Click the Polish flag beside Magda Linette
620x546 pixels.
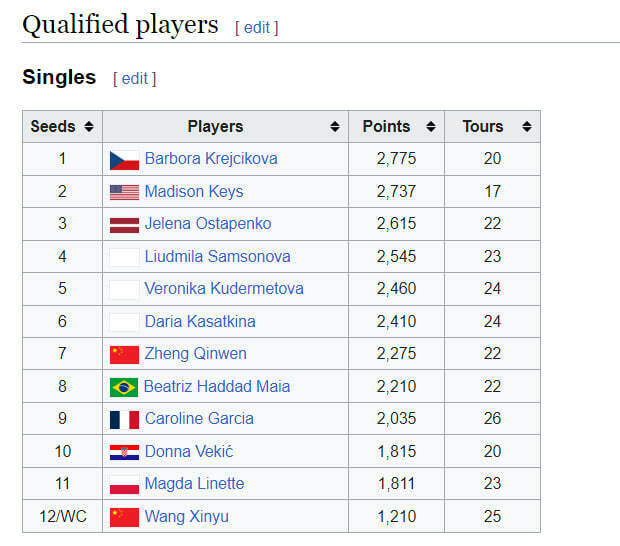click(124, 484)
